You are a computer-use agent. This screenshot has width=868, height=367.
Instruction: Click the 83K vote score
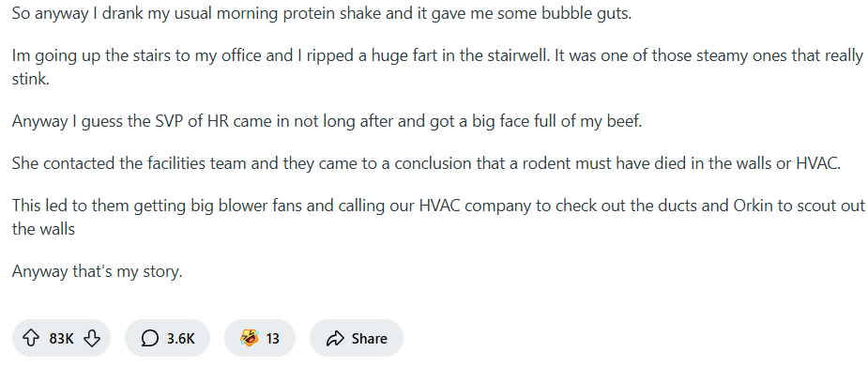point(61,338)
